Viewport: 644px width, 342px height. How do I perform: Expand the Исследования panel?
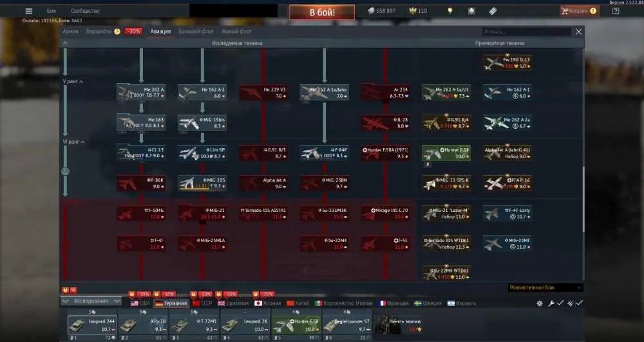(x=91, y=301)
